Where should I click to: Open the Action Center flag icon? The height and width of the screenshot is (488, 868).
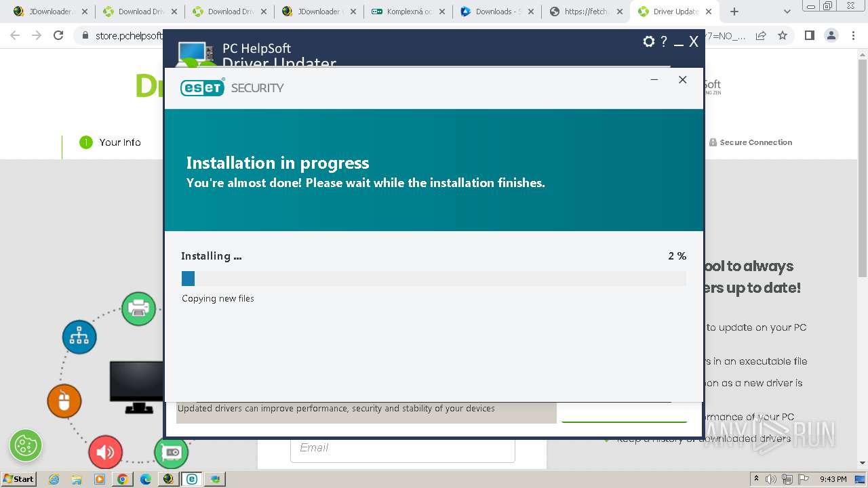click(x=804, y=479)
